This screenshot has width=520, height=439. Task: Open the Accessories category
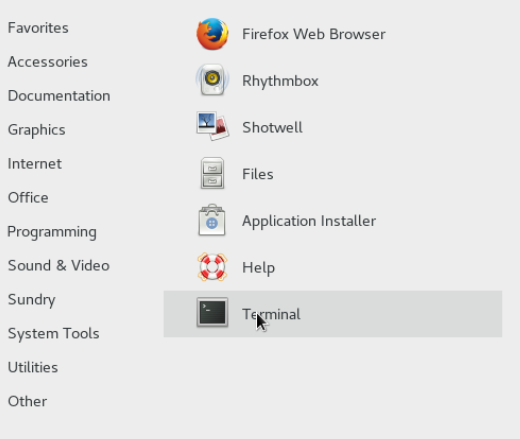pos(48,62)
